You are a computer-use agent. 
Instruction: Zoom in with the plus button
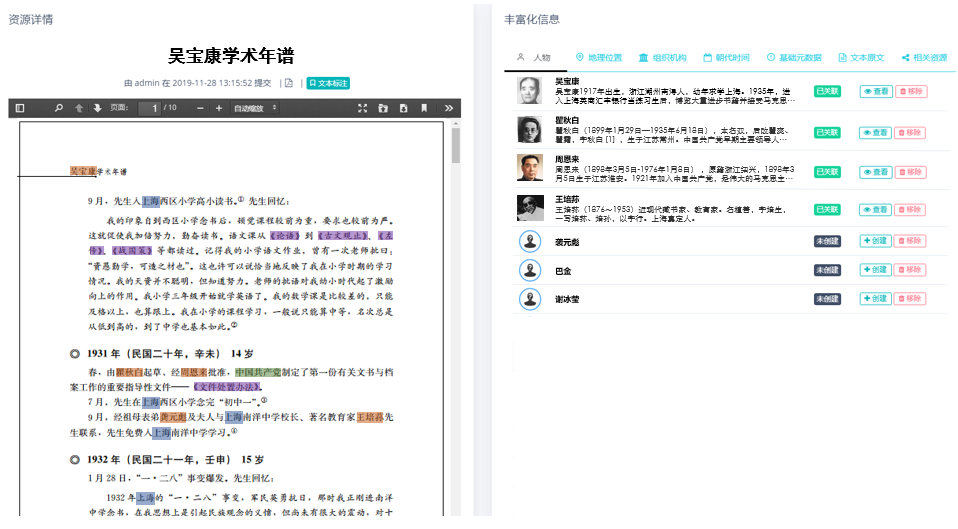point(219,108)
